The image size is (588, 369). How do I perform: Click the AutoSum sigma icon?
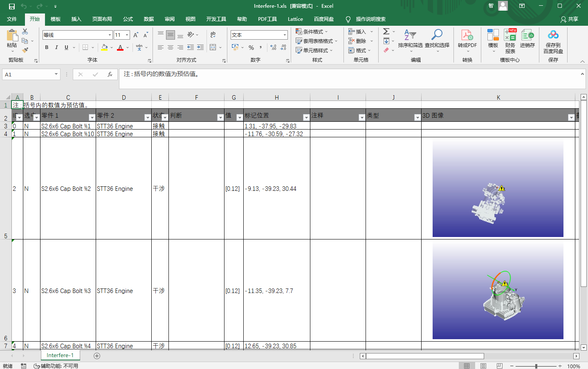tap(386, 31)
